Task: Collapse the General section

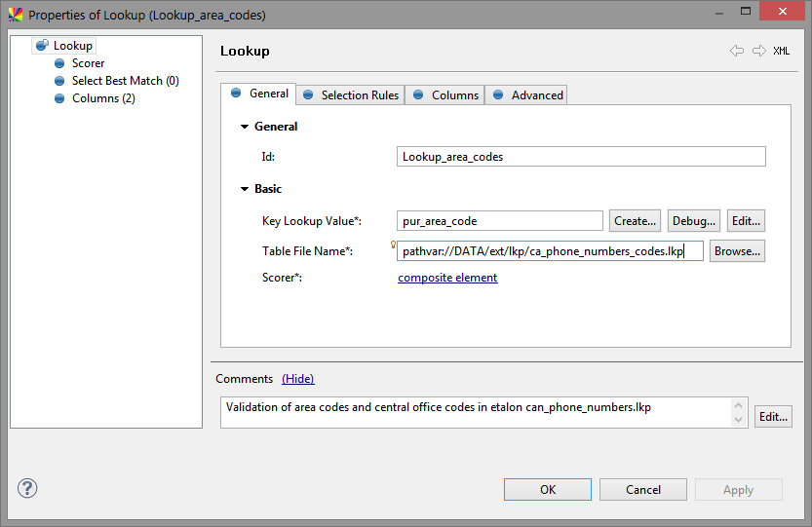Action: (x=244, y=127)
